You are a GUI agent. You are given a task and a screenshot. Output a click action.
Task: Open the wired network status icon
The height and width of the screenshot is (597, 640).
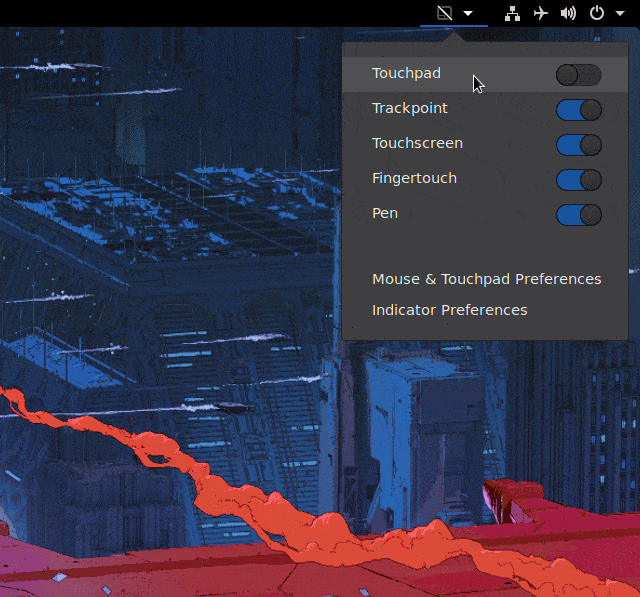pos(512,13)
